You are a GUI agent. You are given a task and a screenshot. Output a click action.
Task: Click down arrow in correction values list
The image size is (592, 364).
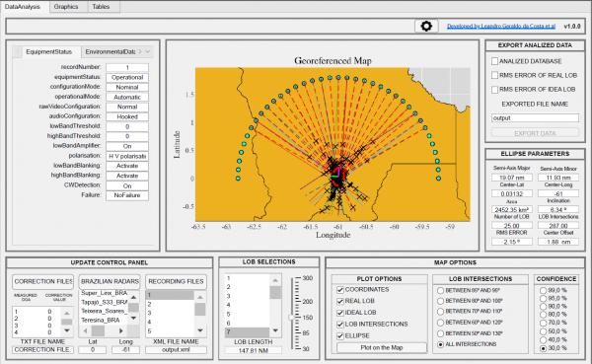(x=67, y=330)
